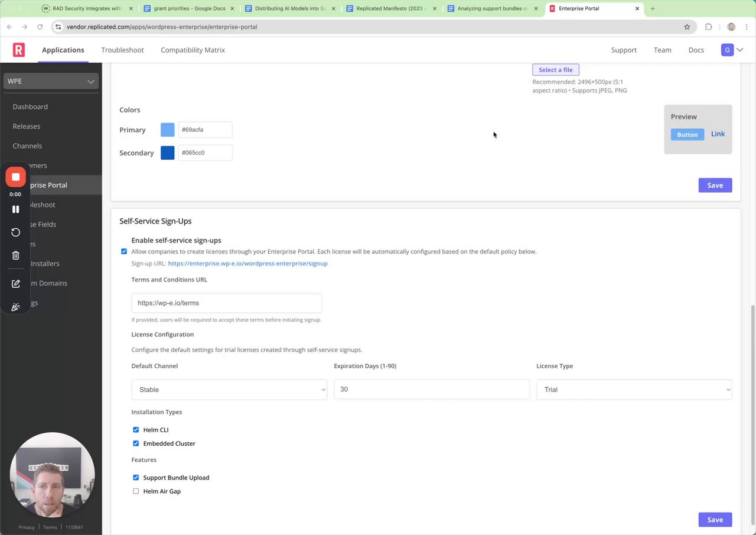Switch to Distributing AI Models tab
The image size is (756, 535).
[291, 9]
